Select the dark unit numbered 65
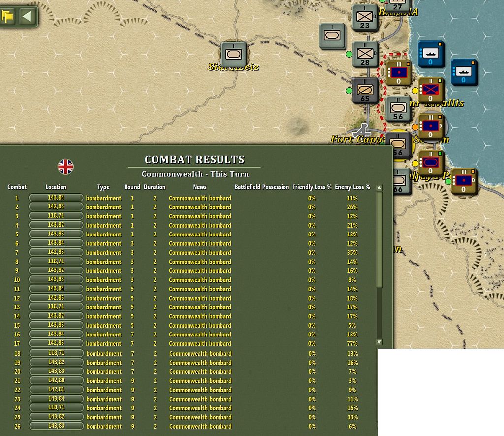This screenshot has width=504, height=436. click(365, 91)
